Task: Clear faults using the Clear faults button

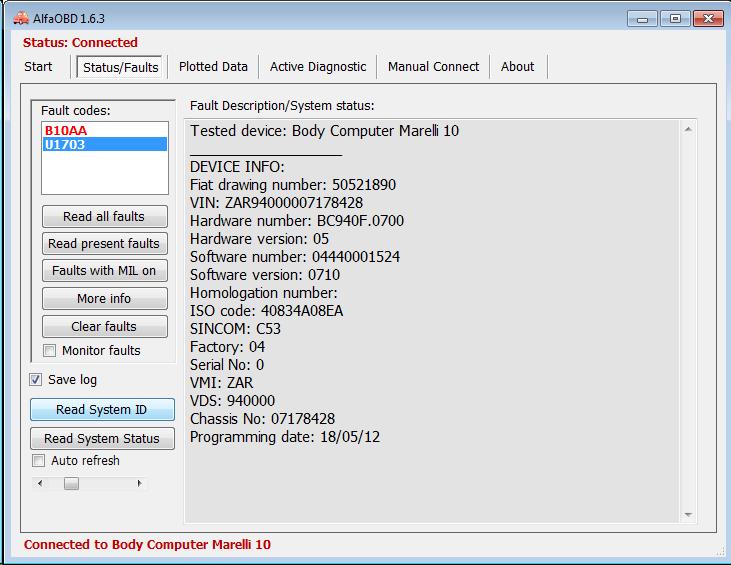Action: pyautogui.click(x=104, y=327)
